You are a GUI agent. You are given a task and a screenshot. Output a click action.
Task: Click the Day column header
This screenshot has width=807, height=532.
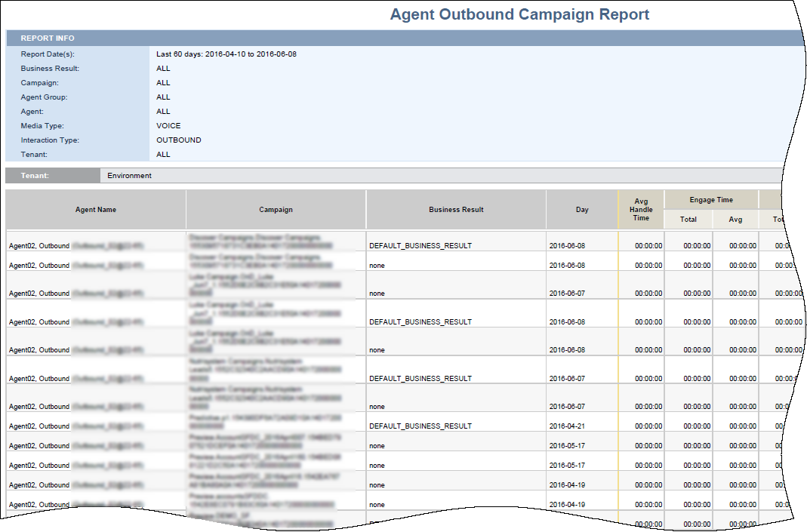582,210
